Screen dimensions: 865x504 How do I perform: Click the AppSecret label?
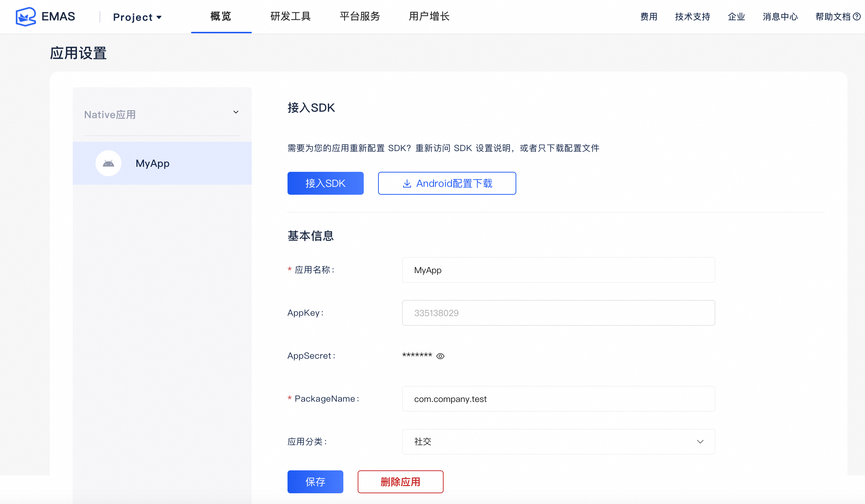click(311, 356)
